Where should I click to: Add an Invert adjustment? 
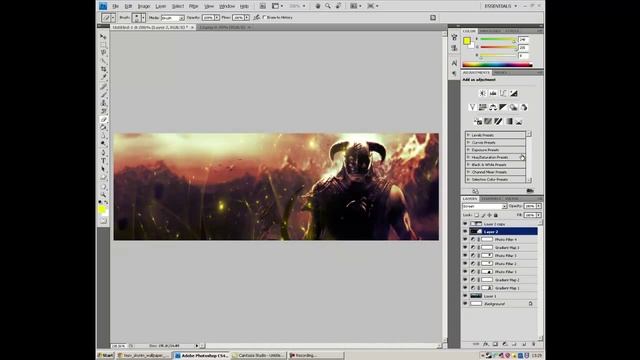(478, 121)
